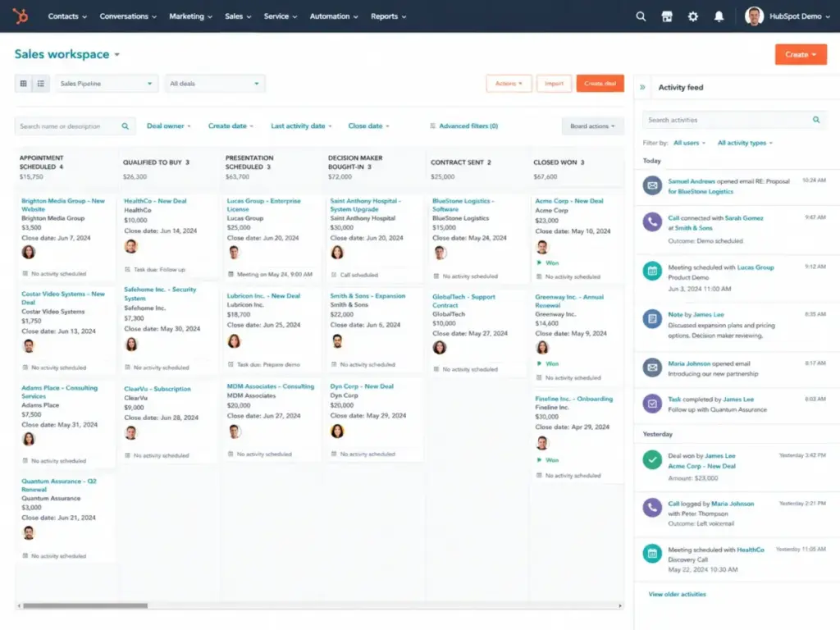This screenshot has width=840, height=630.
Task: Open the Deal owner filter
Action: tap(168, 126)
